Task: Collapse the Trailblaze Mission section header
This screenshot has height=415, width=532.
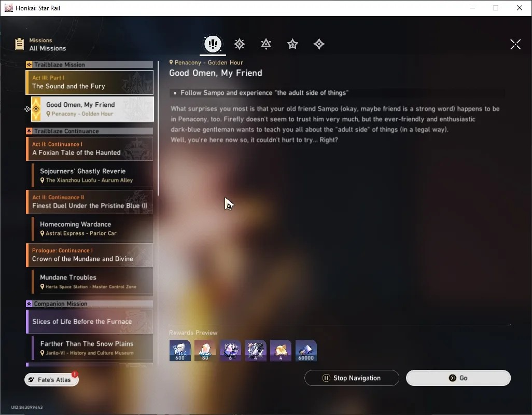Action: point(90,64)
